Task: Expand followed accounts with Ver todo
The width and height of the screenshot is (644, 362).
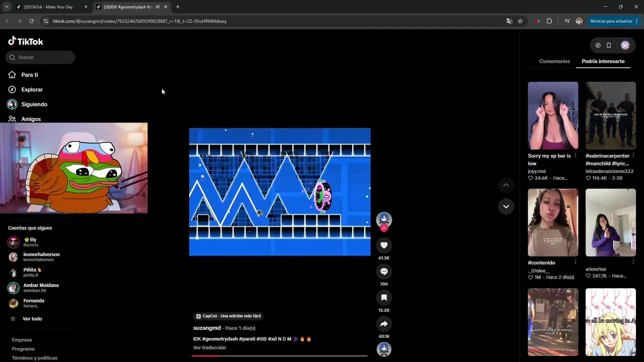Action: coord(26,319)
